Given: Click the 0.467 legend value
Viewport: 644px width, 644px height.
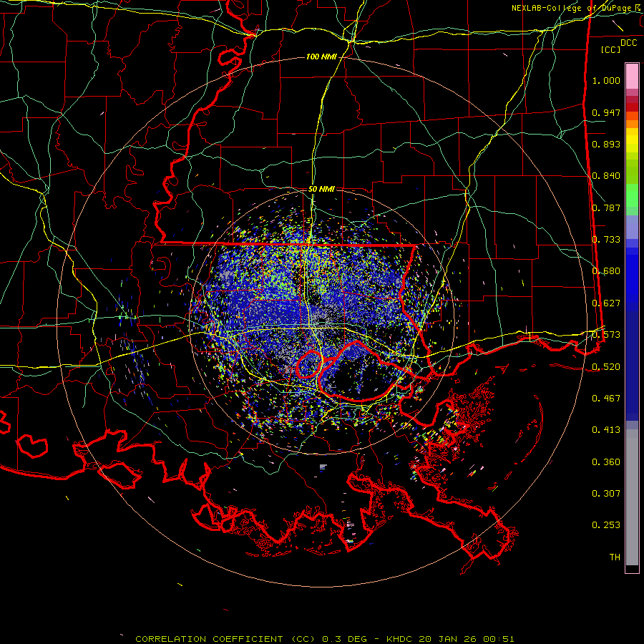Looking at the screenshot, I should tap(606, 399).
